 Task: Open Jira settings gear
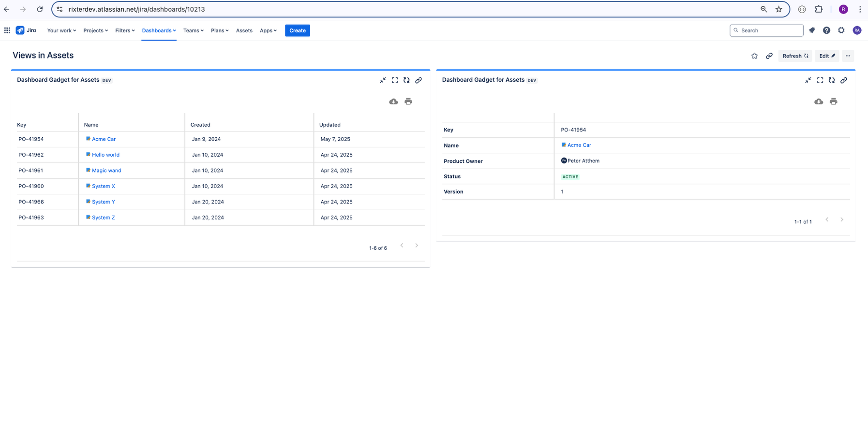click(841, 30)
